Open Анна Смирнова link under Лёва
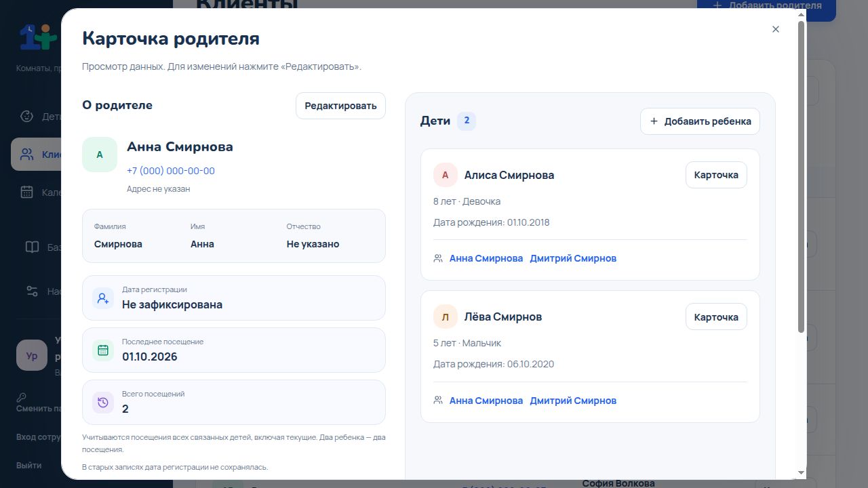This screenshot has height=488, width=868. (486, 401)
